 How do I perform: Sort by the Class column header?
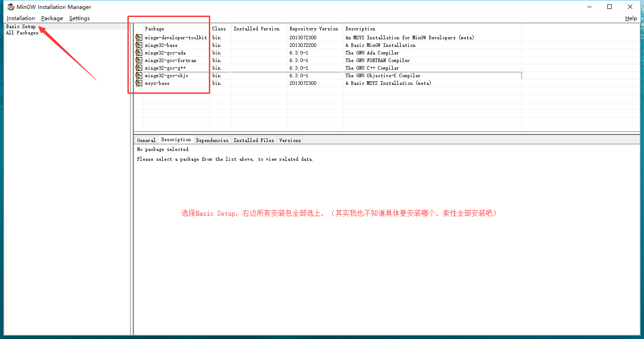[220, 29]
